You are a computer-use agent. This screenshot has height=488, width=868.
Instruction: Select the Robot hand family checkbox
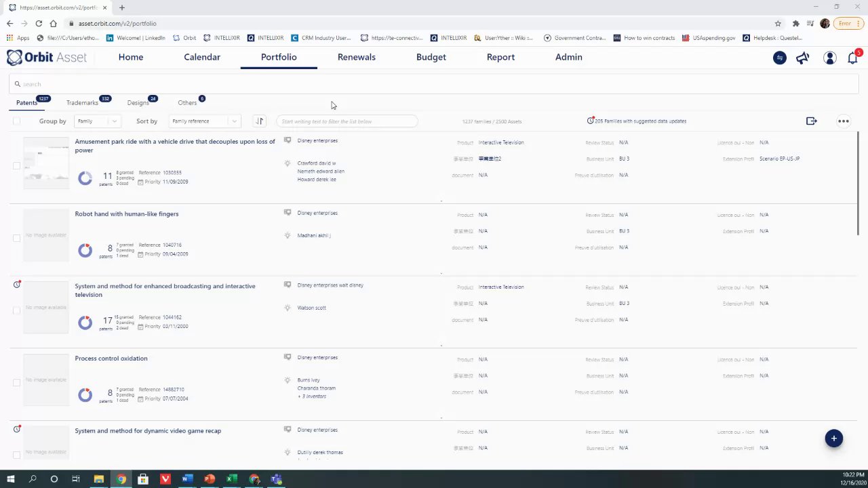coord(16,238)
